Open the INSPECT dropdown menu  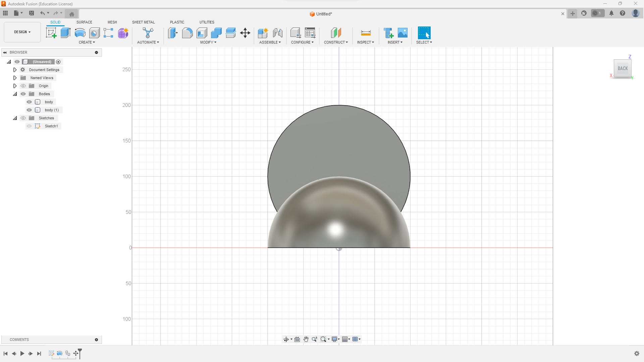click(x=366, y=42)
